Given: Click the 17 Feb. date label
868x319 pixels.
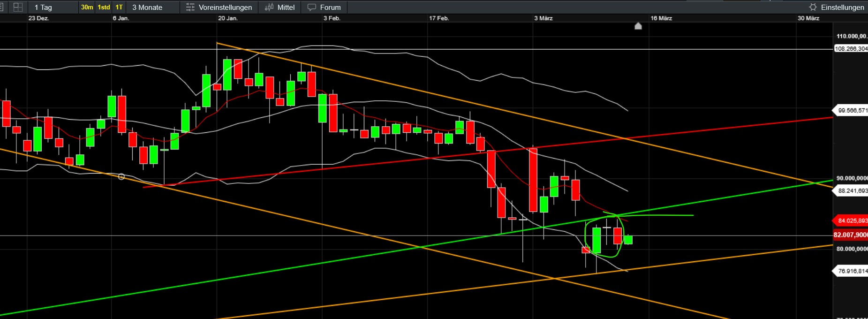Looking at the screenshot, I should click(x=439, y=18).
